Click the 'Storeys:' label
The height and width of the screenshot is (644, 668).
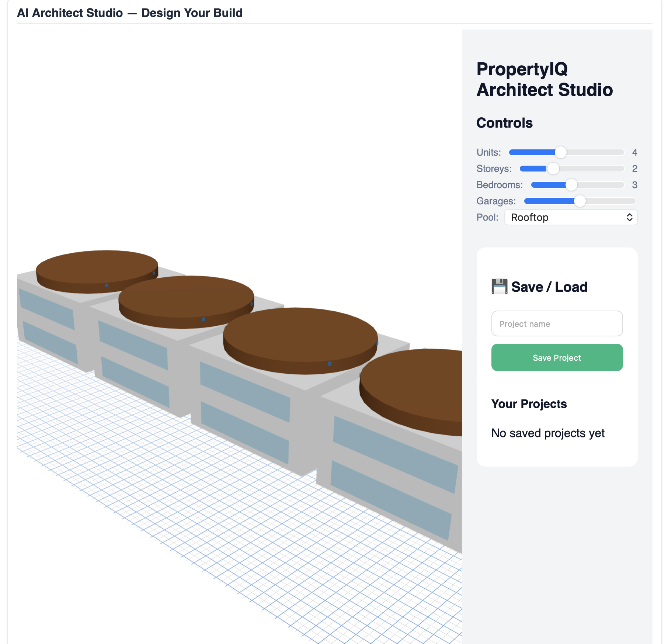point(494,169)
